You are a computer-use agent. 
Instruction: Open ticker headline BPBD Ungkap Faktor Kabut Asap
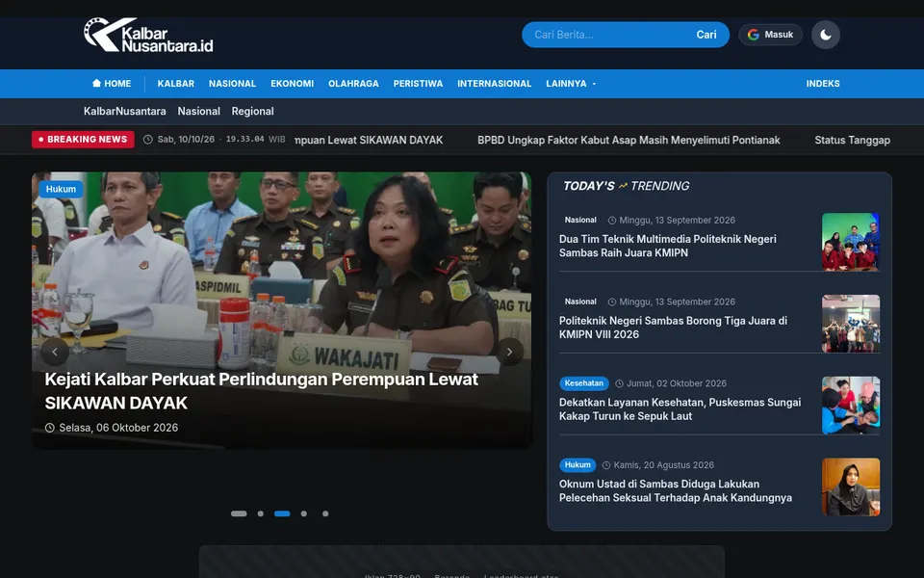click(x=629, y=141)
